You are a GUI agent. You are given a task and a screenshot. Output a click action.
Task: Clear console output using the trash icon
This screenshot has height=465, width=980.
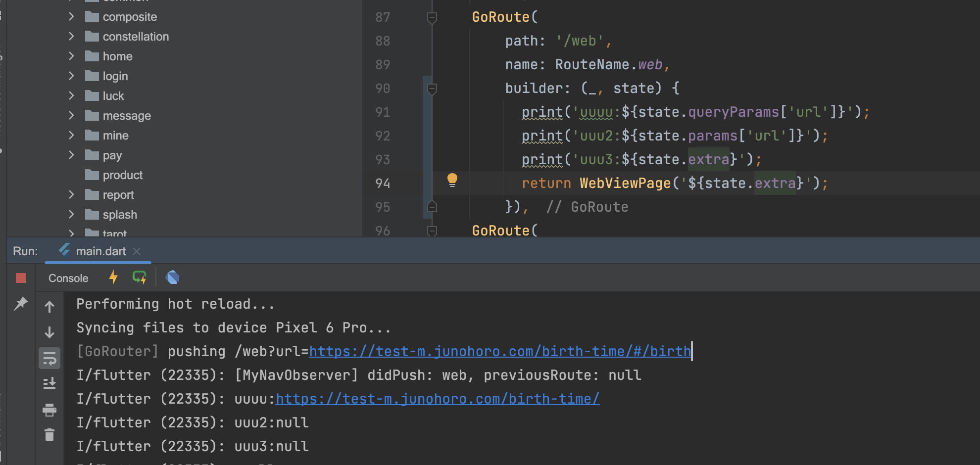[x=49, y=435]
